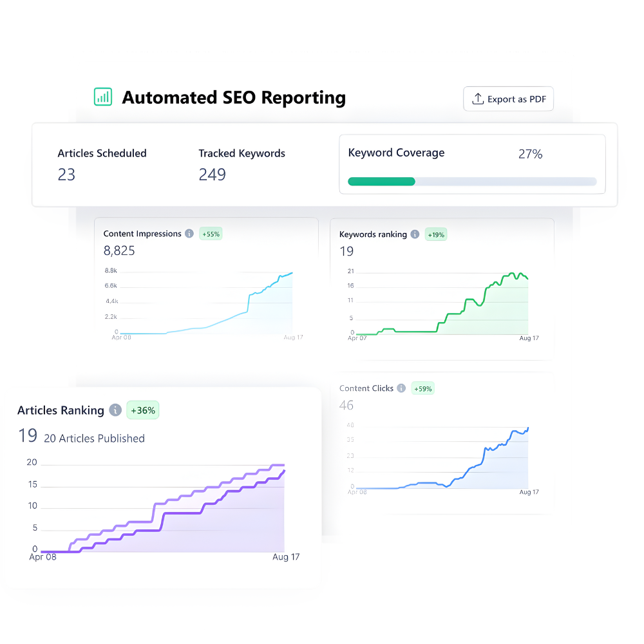Select the Articles Scheduled stat

pos(102,153)
